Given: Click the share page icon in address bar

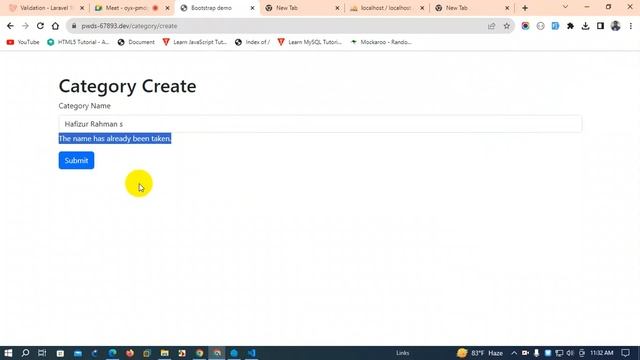Looking at the screenshot, I should (x=491, y=26).
